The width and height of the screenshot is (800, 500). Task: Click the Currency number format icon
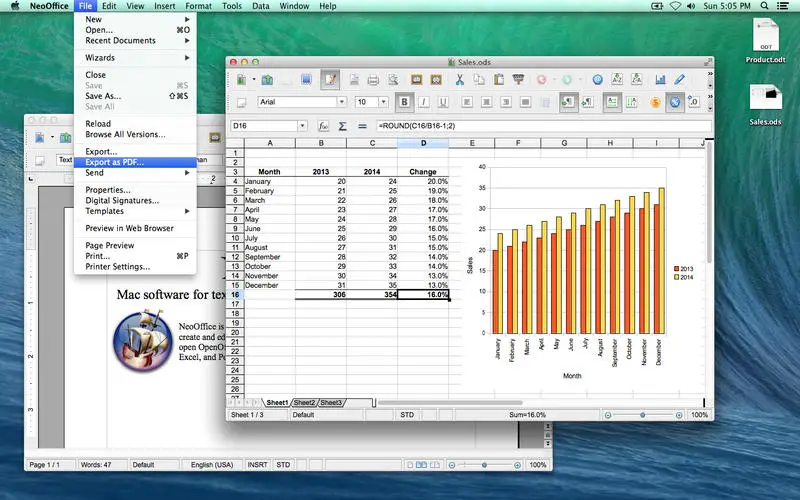[x=655, y=102]
